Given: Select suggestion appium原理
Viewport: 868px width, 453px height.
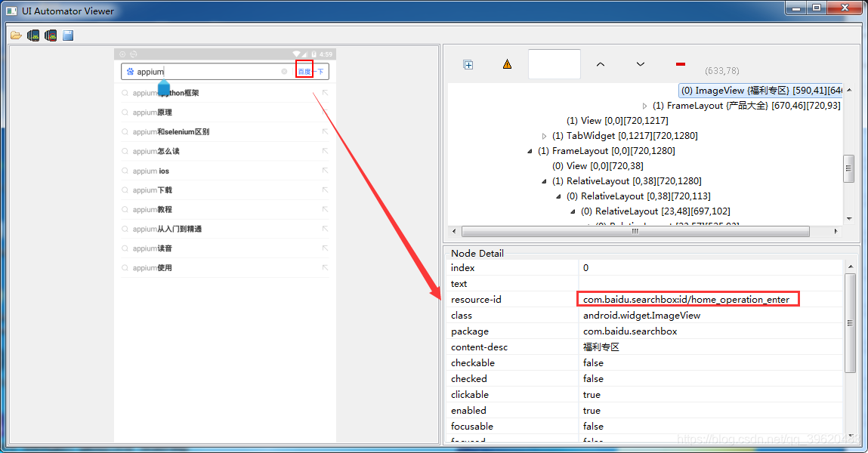Looking at the screenshot, I should click(152, 112).
